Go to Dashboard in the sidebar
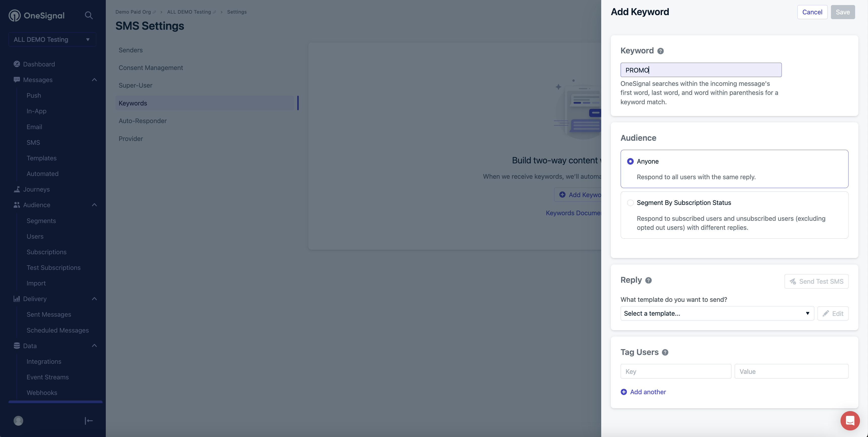Image resolution: width=868 pixels, height=437 pixels. click(39, 64)
